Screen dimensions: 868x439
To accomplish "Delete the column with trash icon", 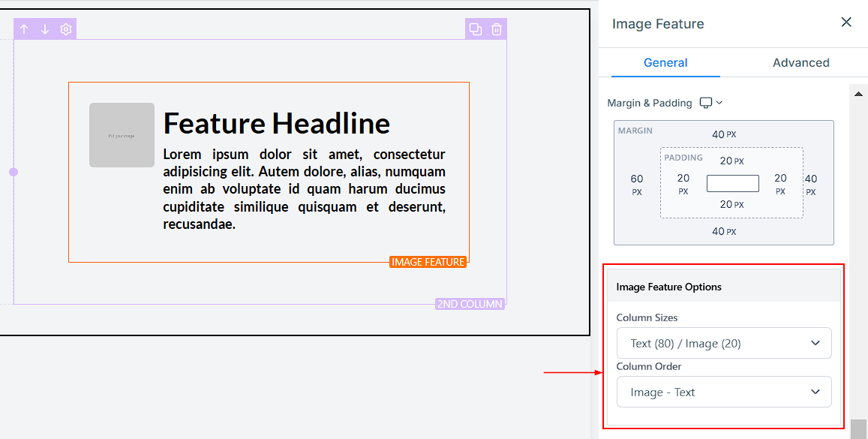I will tap(497, 29).
